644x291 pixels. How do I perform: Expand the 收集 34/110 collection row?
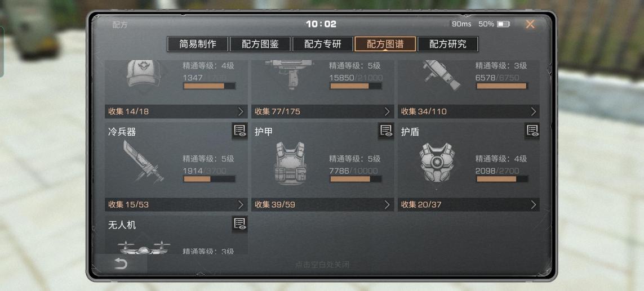(469, 111)
